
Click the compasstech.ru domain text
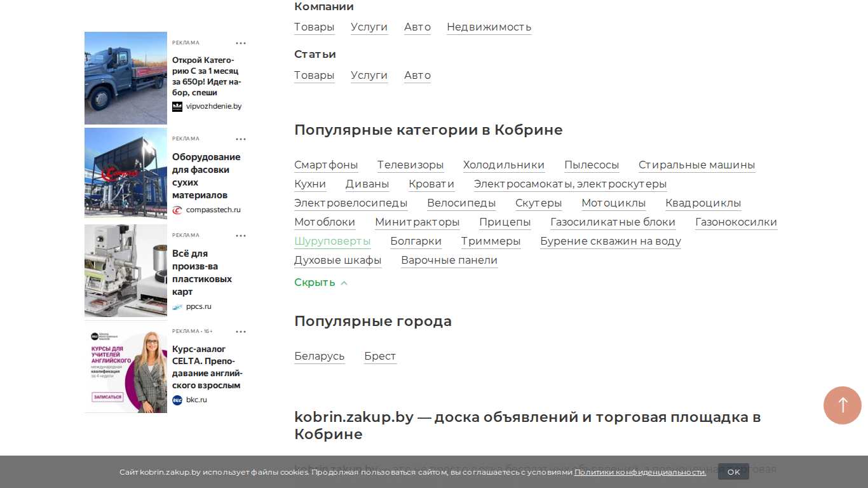214,210
